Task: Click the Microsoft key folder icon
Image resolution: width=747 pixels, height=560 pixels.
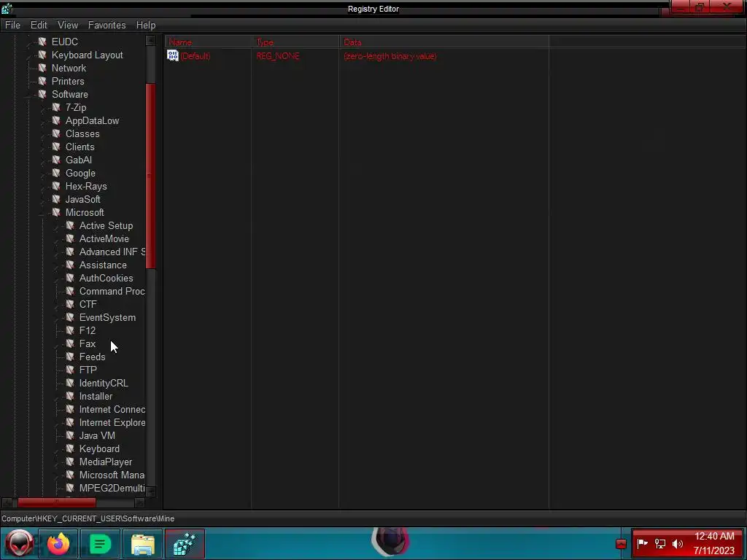Action: tap(56, 212)
